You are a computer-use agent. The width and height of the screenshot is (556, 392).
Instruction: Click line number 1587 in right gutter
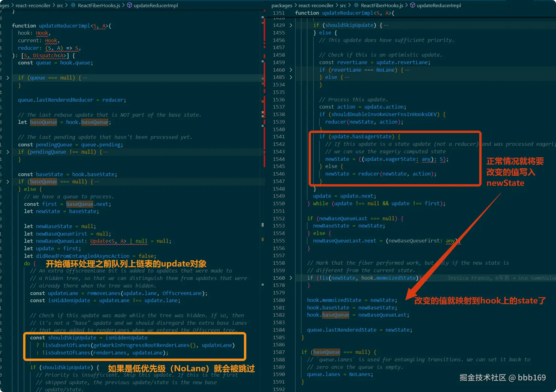(279, 352)
